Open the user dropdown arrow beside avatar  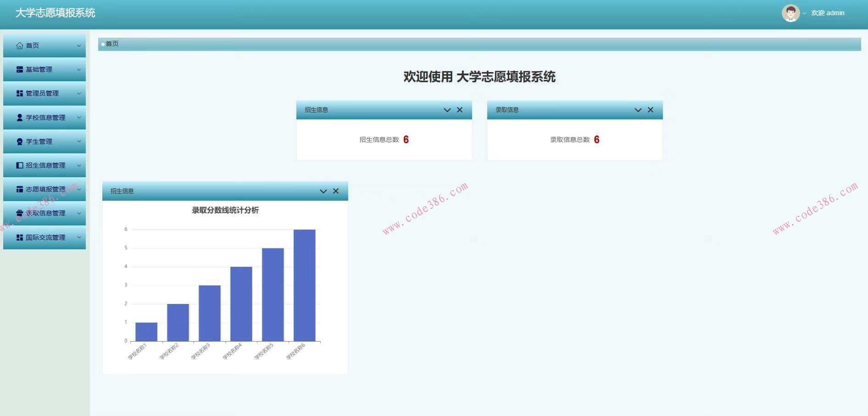(804, 13)
